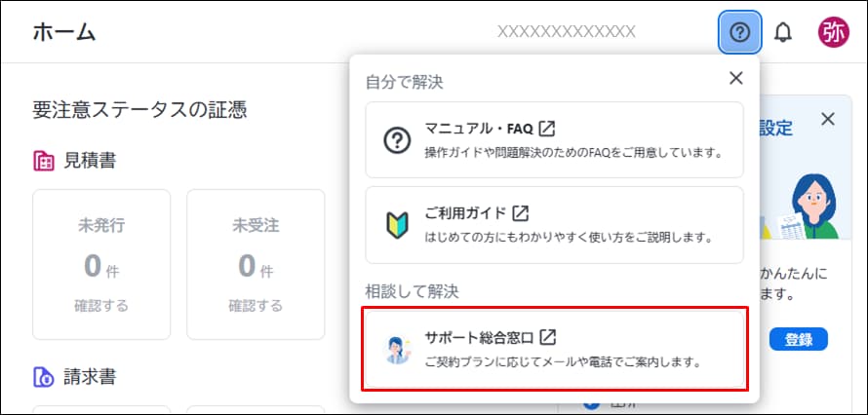Select サポート総合窓口 support entry
Viewport: 868px width, 415px height.
tap(554, 349)
